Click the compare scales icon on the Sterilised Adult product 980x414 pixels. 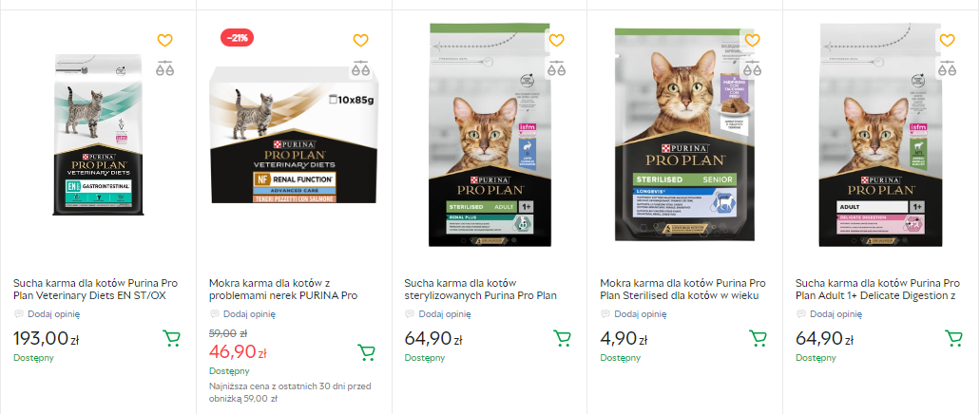556,68
